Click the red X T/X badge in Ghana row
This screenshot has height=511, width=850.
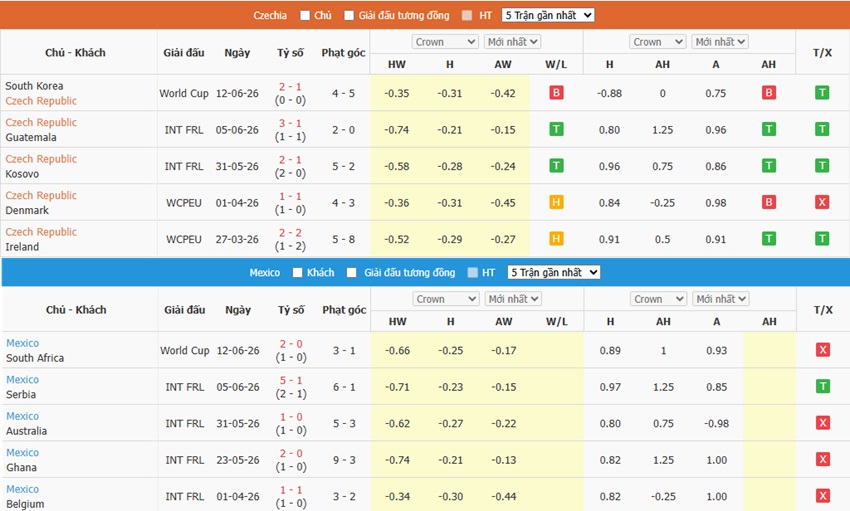[x=823, y=459]
